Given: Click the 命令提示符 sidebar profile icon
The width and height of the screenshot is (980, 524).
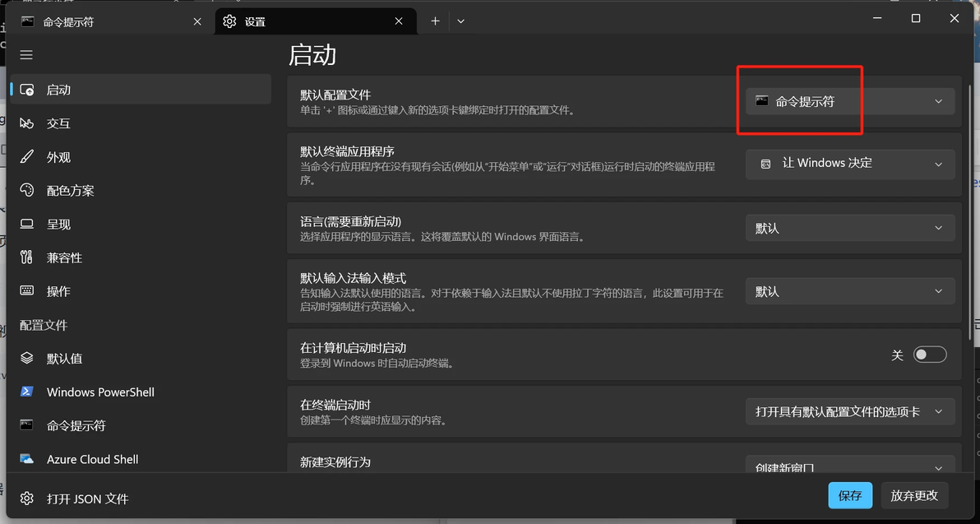Looking at the screenshot, I should 27,425.
